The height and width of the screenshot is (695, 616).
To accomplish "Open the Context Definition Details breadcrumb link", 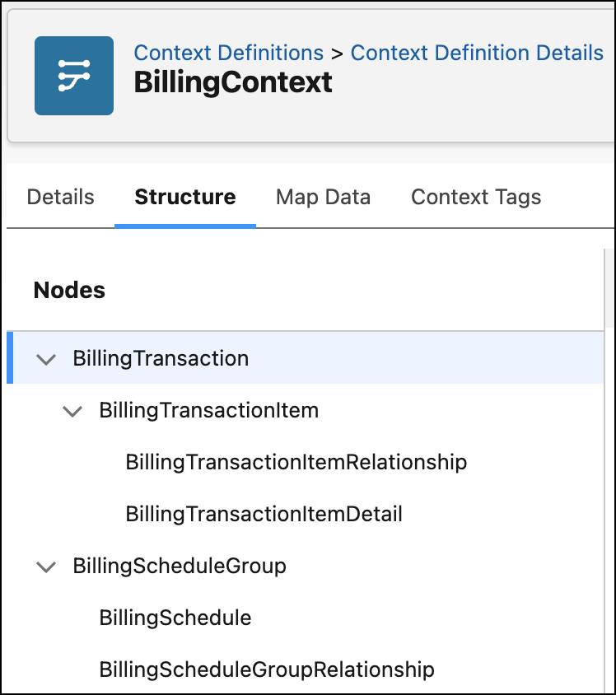I will [476, 52].
